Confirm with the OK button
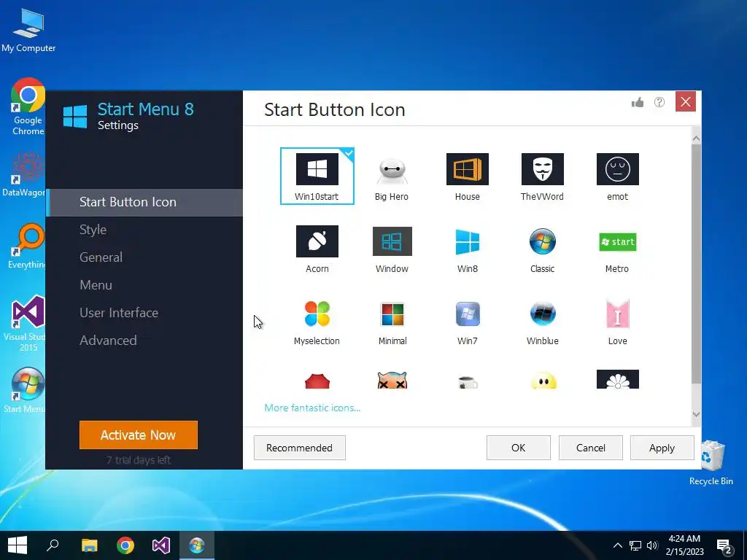Image resolution: width=747 pixels, height=560 pixels. click(519, 448)
